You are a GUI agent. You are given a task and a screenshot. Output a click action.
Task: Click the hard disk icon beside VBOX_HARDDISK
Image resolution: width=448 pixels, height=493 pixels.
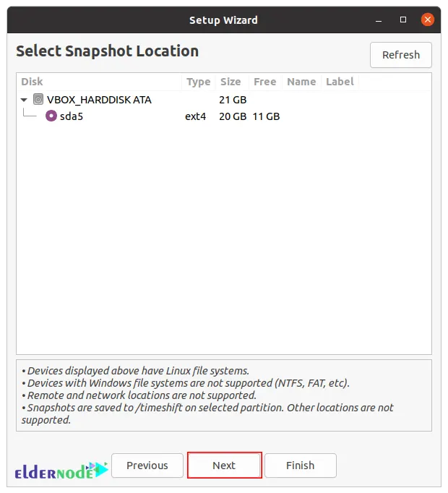point(38,100)
